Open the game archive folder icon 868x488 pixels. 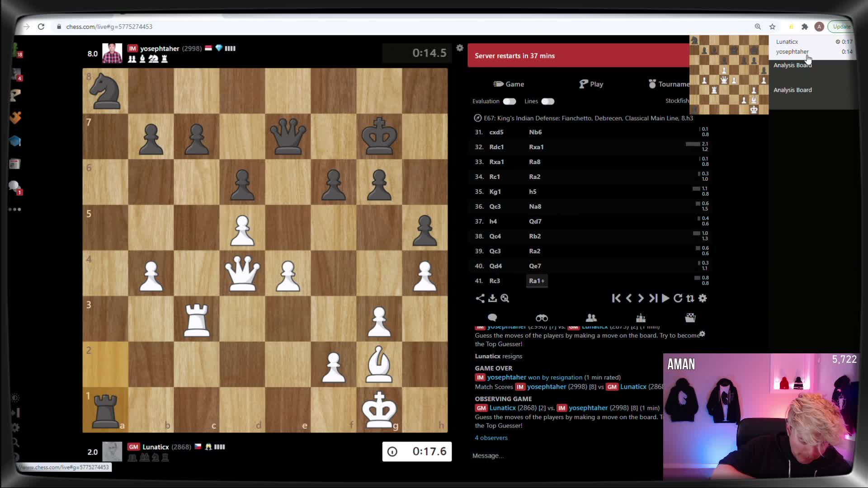[690, 318]
